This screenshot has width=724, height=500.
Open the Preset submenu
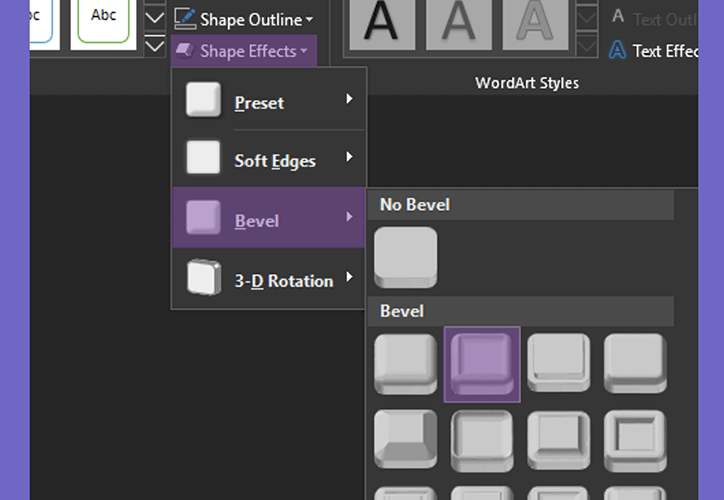point(269,100)
